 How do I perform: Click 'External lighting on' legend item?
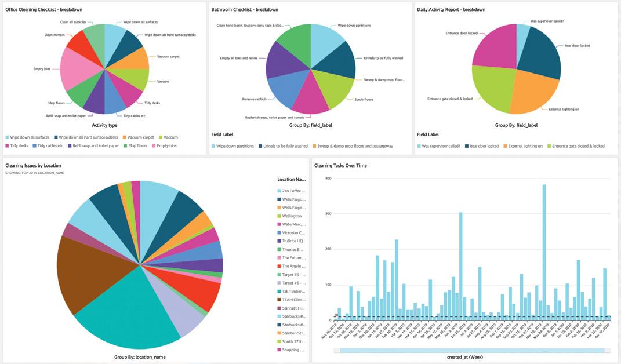(523, 146)
